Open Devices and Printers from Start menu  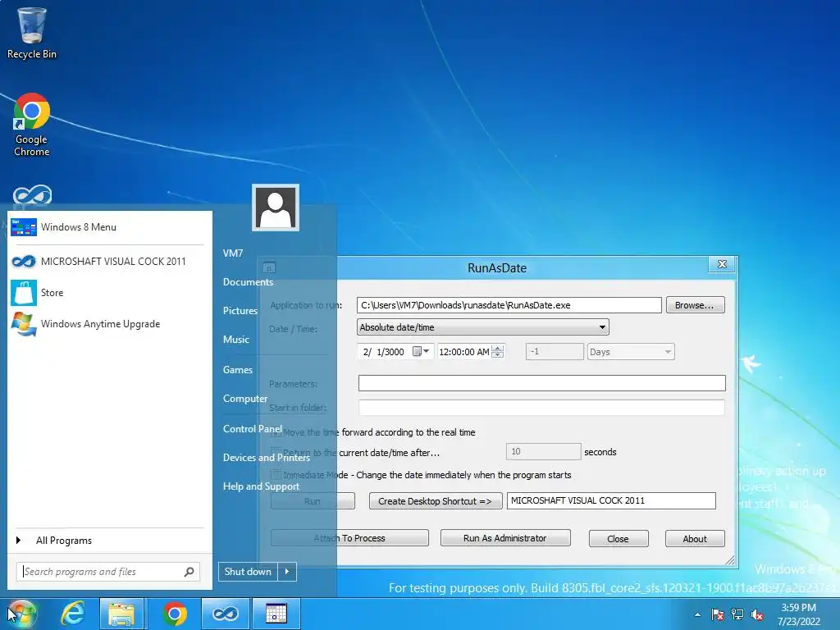[x=267, y=458]
